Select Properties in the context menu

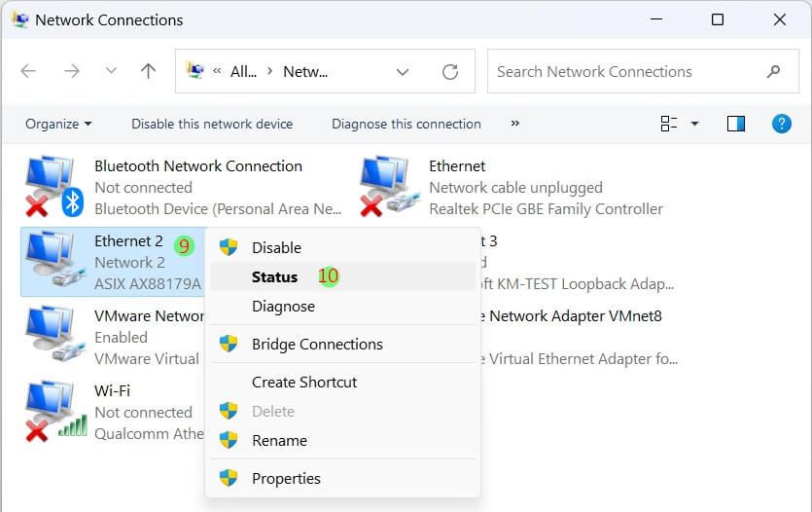pyautogui.click(x=286, y=478)
